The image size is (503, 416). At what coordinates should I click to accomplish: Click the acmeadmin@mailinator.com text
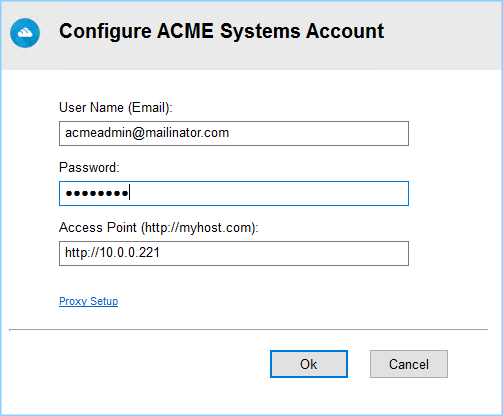147,133
